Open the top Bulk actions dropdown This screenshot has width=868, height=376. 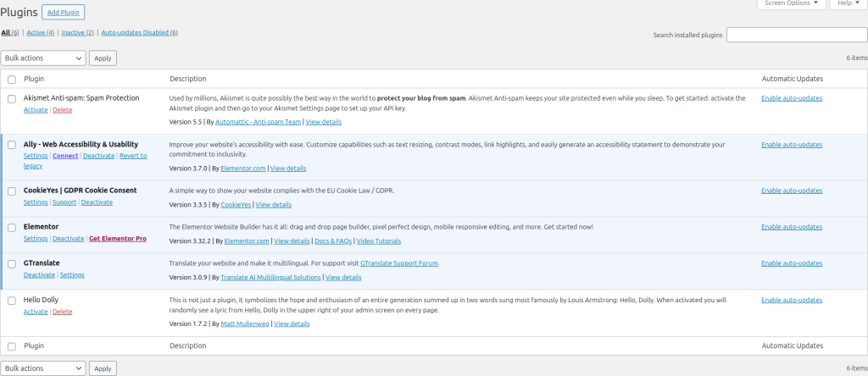click(43, 58)
